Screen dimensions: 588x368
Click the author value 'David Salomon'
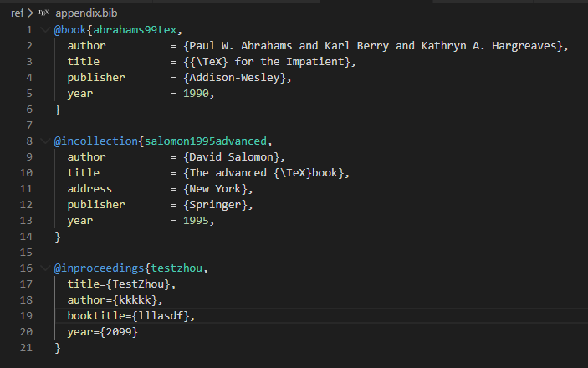232,156
